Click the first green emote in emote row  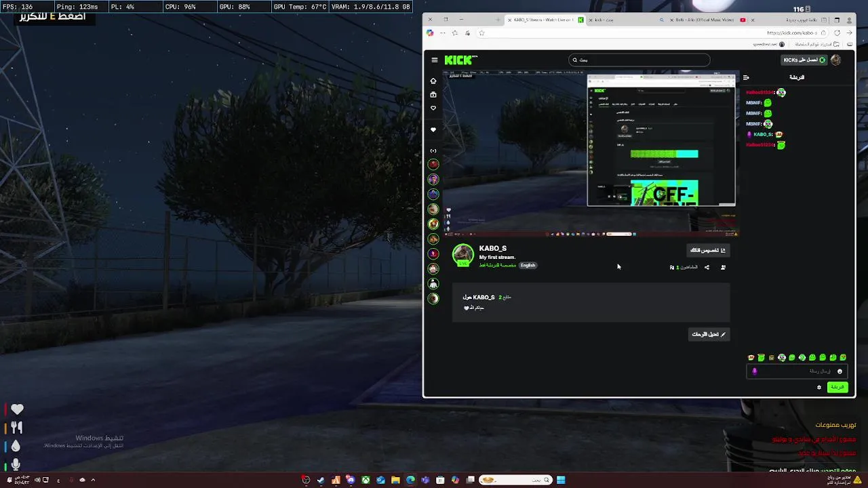[x=761, y=357]
